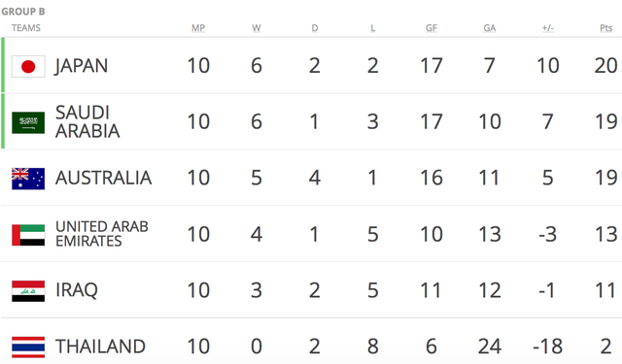Image resolution: width=622 pixels, height=364 pixels.
Task: Click the +/- goal difference header
Action: point(548,28)
